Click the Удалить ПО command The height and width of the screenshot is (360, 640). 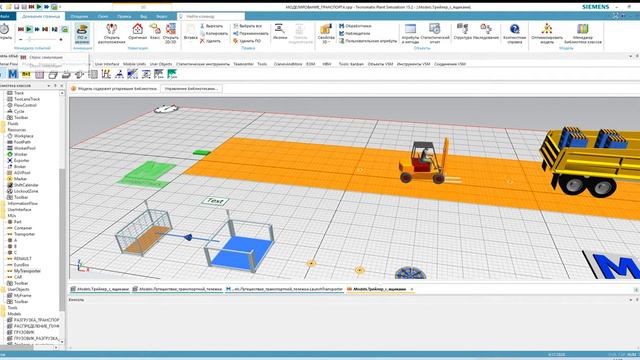point(247,41)
